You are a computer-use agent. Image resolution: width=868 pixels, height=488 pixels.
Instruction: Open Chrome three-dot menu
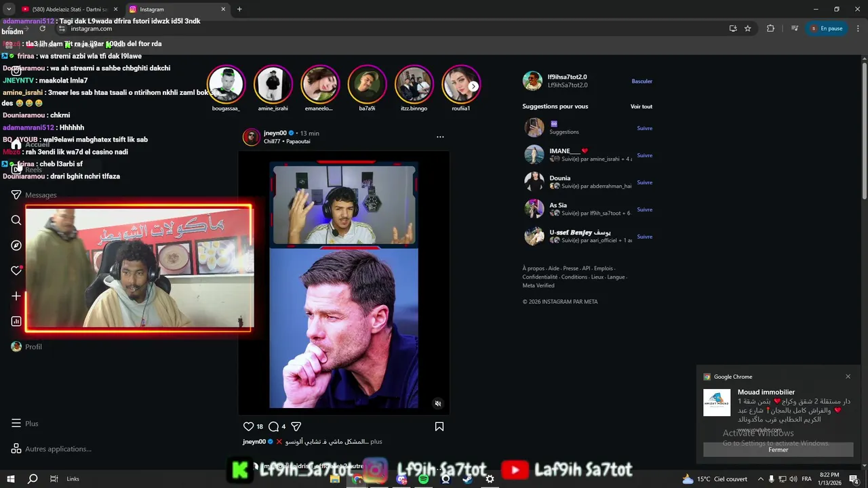click(856, 28)
